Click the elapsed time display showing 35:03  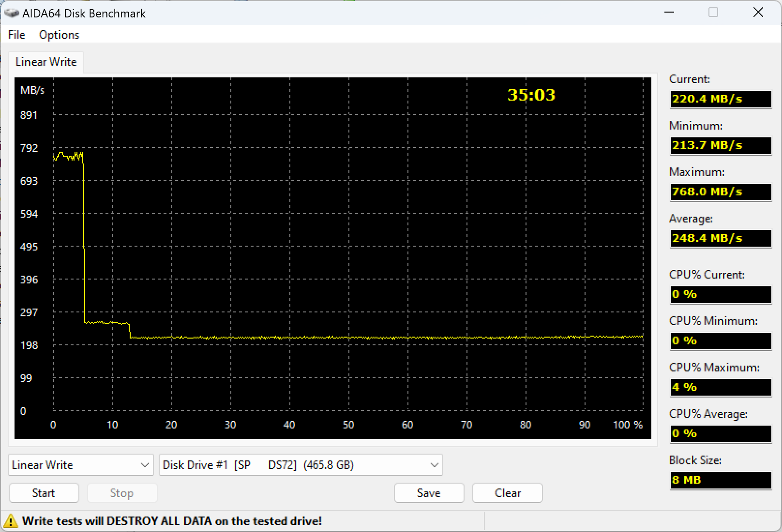pyautogui.click(x=530, y=95)
